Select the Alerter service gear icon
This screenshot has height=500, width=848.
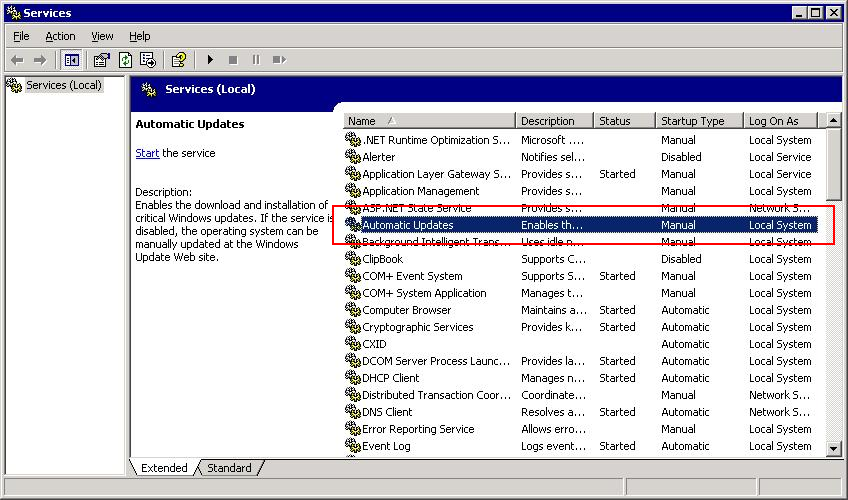[352, 157]
